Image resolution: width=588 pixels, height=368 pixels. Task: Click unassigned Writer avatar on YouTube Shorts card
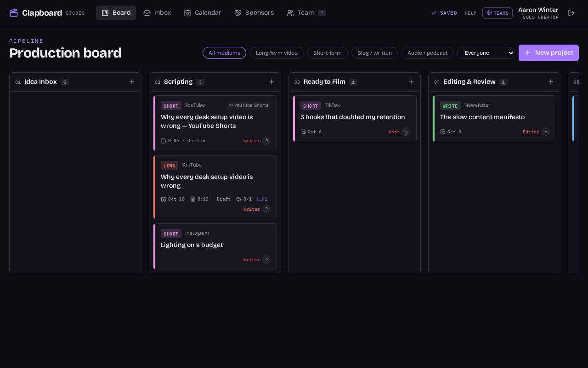tap(266, 141)
